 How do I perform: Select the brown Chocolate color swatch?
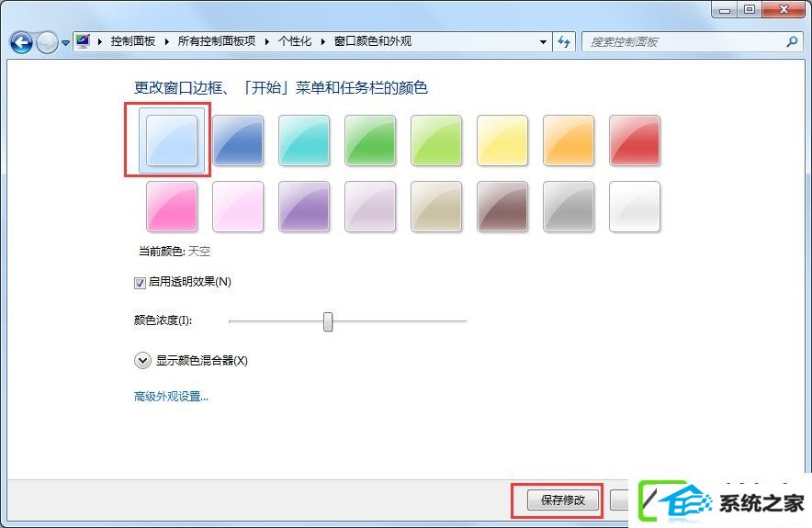pyautogui.click(x=502, y=206)
